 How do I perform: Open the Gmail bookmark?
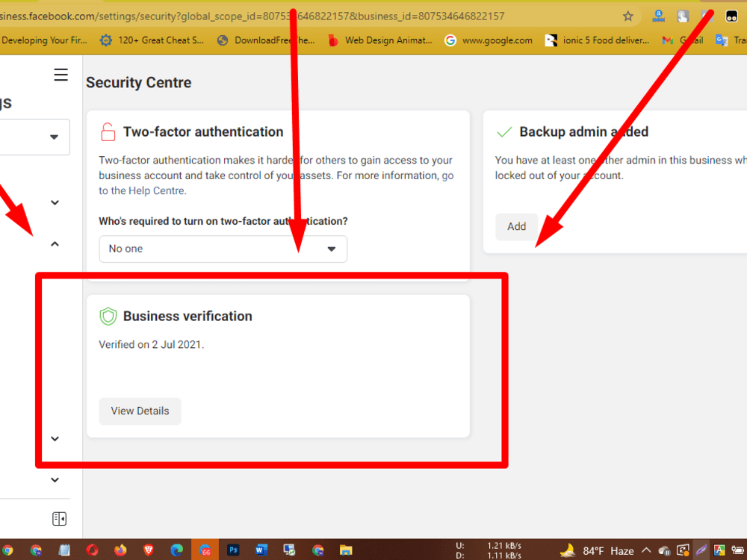(x=683, y=40)
